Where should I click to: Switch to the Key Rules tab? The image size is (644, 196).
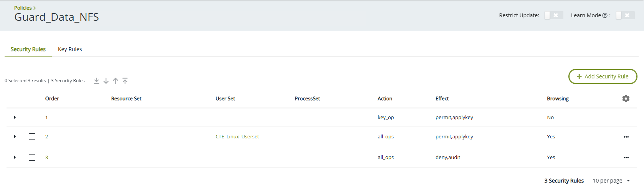[70, 49]
